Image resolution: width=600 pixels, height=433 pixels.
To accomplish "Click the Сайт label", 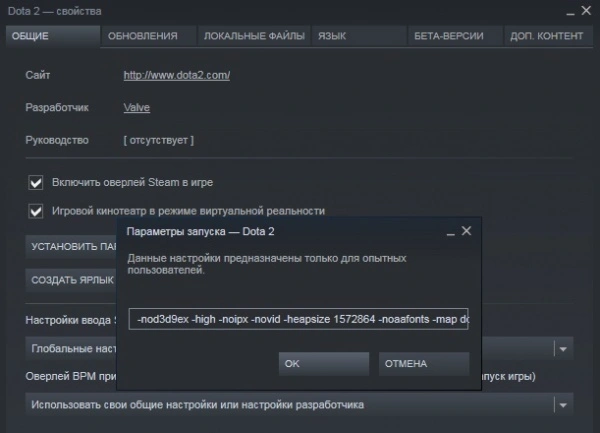I will pyautogui.click(x=38, y=75).
